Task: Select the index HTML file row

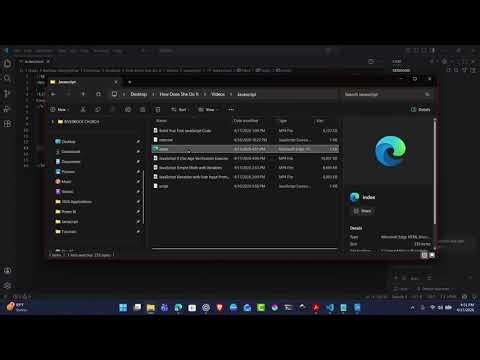Action: click(x=245, y=149)
